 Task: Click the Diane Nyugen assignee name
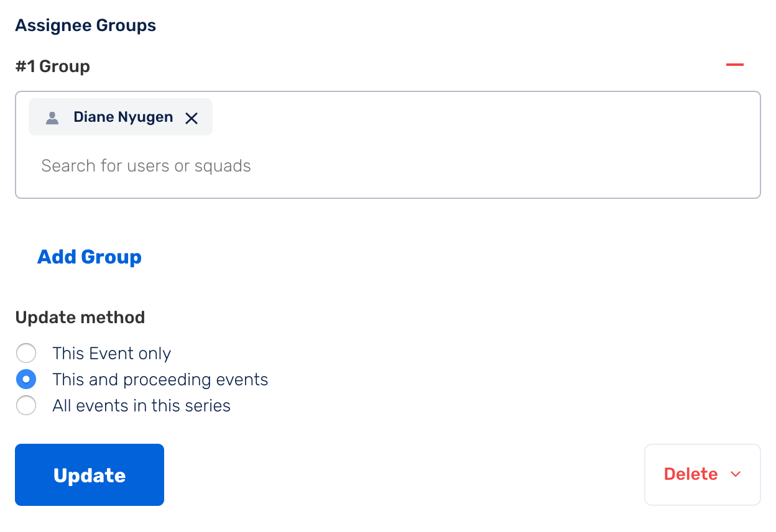pos(123,117)
